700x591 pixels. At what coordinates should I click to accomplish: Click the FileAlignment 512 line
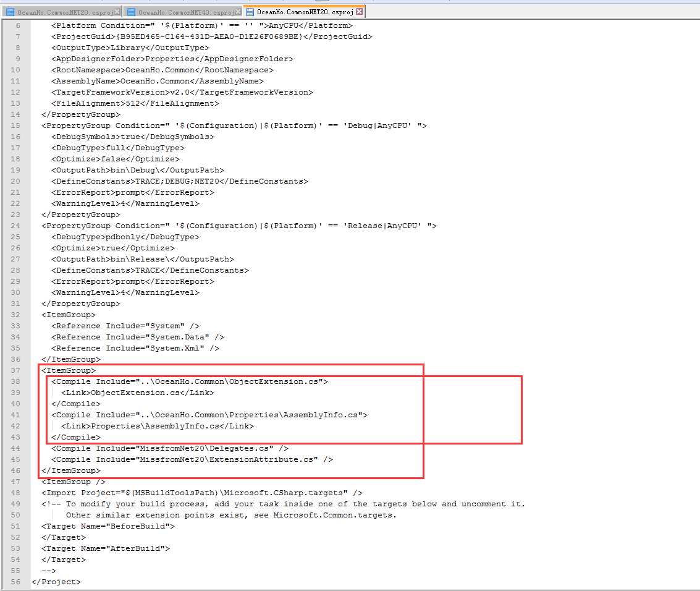(135, 103)
